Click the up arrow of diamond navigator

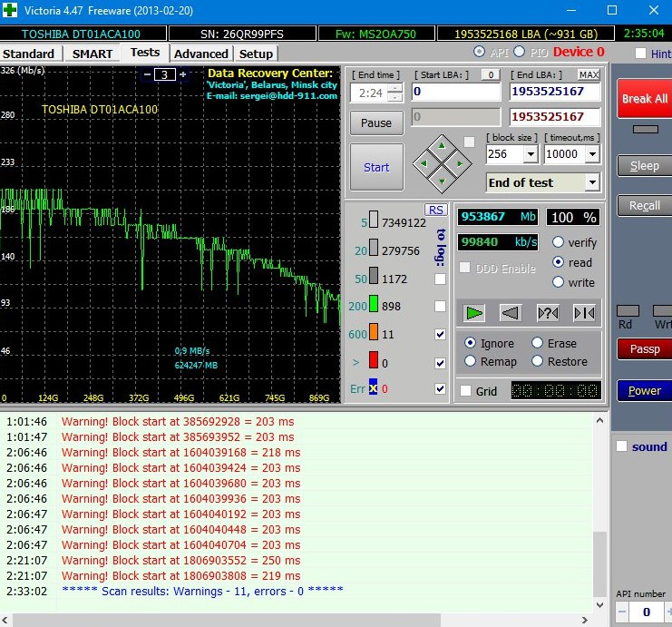(x=442, y=146)
